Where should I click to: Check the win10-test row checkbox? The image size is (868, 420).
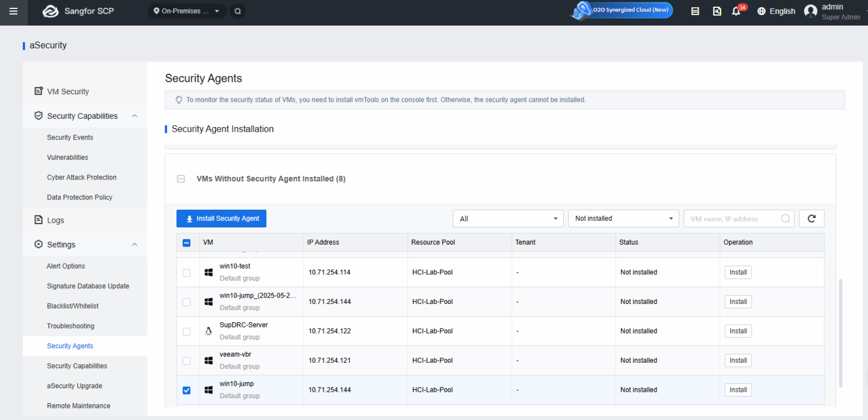click(x=187, y=273)
